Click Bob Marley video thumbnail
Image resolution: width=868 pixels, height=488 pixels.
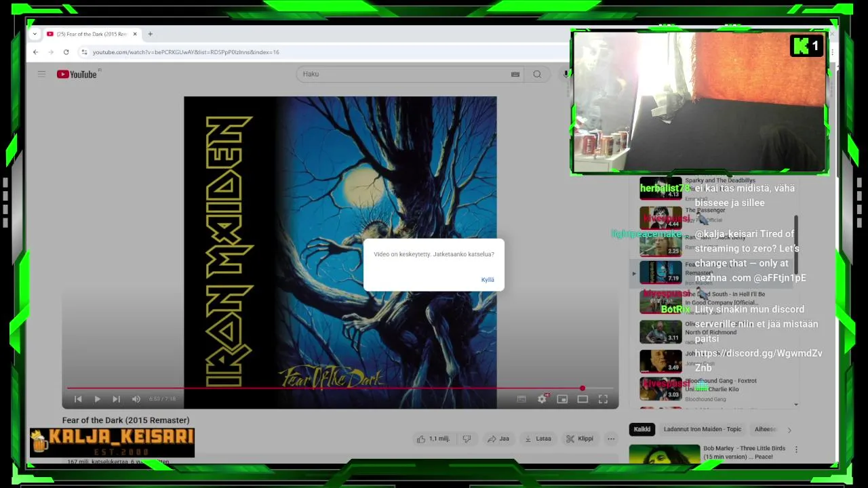(x=665, y=454)
